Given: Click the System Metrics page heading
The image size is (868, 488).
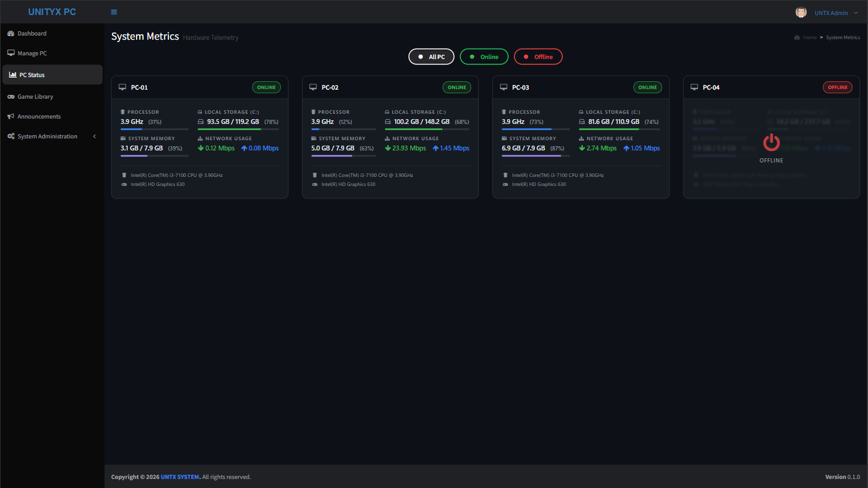Looking at the screenshot, I should pos(145,37).
